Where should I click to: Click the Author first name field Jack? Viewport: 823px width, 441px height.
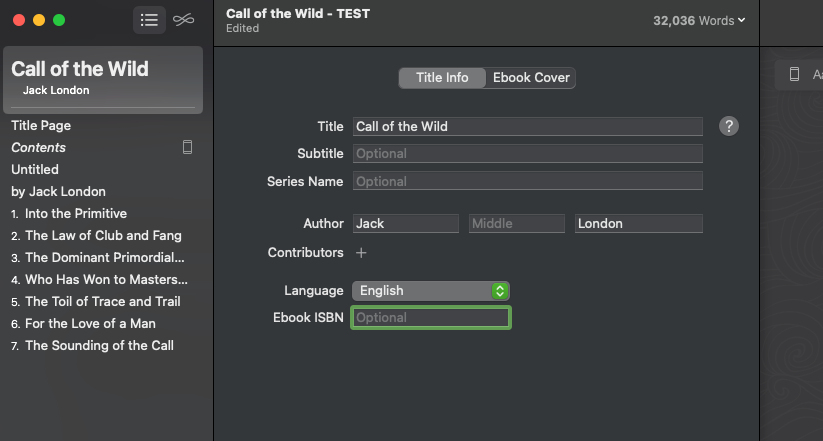coord(406,224)
